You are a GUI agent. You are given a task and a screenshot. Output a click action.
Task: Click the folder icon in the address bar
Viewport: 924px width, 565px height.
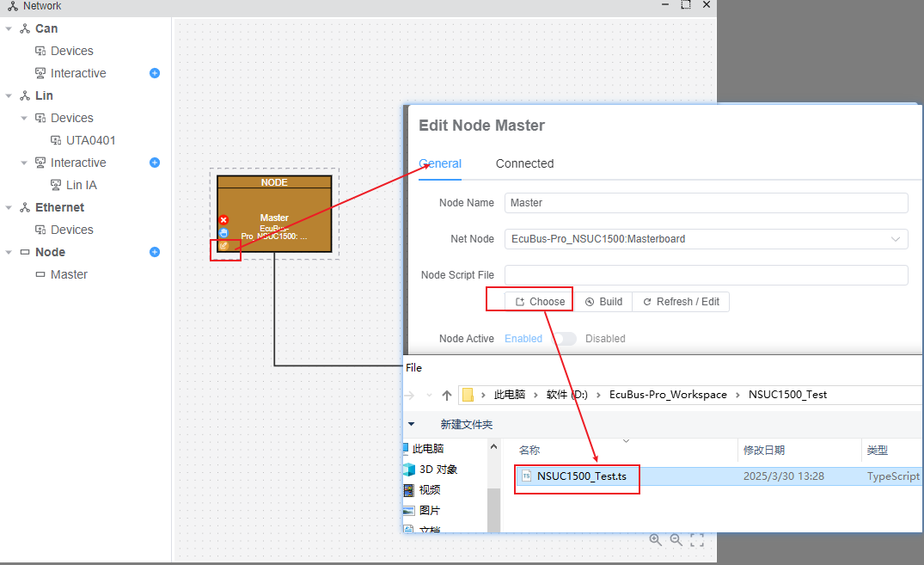pyautogui.click(x=468, y=395)
